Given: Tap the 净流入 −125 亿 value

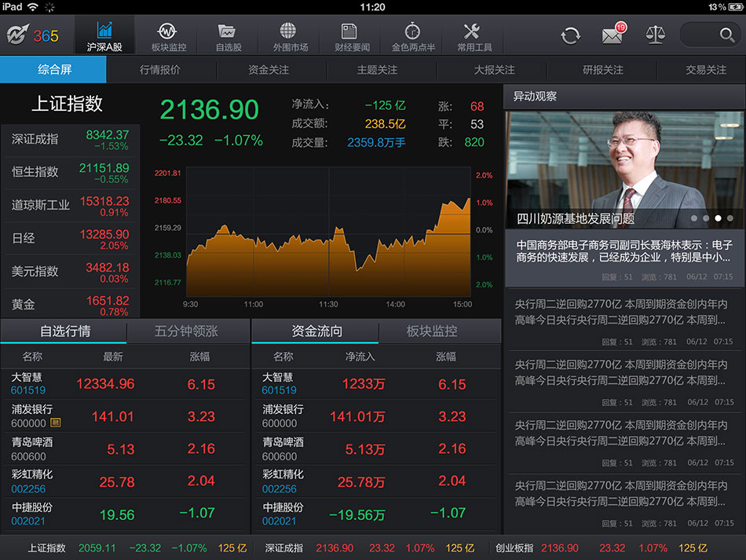Looking at the screenshot, I should [385, 105].
